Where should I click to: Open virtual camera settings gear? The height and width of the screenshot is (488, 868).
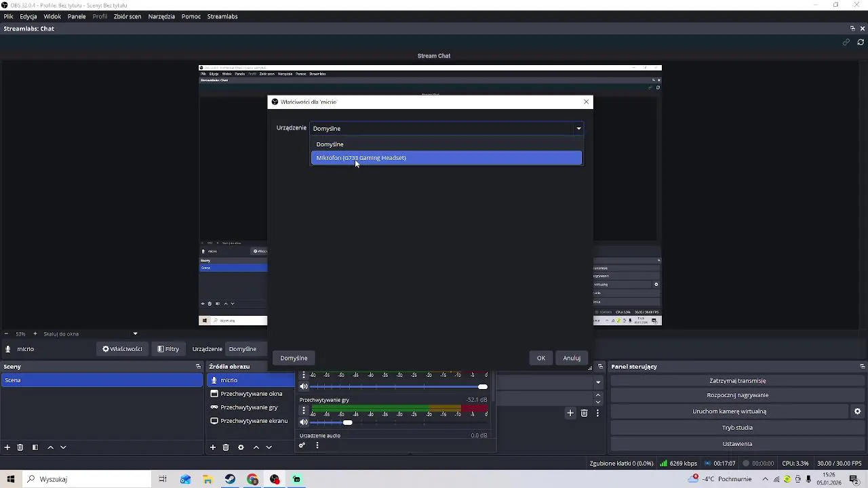(857, 411)
